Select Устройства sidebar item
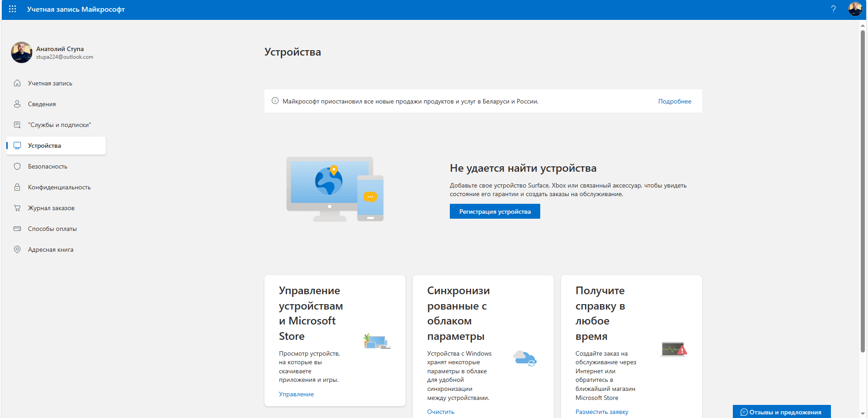The height and width of the screenshot is (418, 868). [56, 146]
